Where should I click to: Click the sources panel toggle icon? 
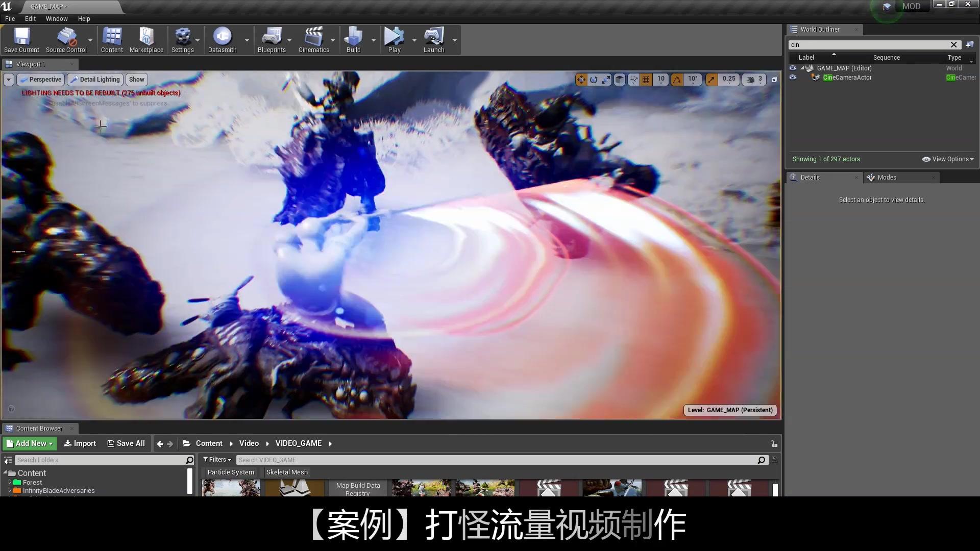8,460
